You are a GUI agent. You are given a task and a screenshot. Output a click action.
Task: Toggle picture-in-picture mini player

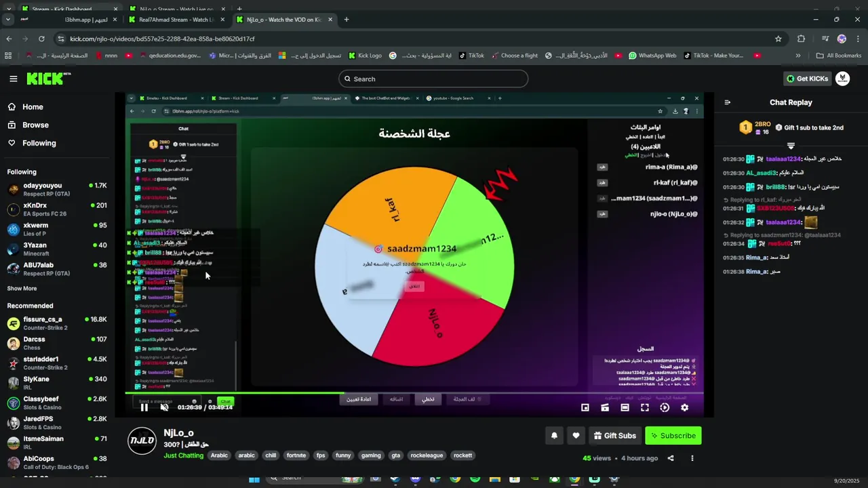pyautogui.click(x=585, y=407)
